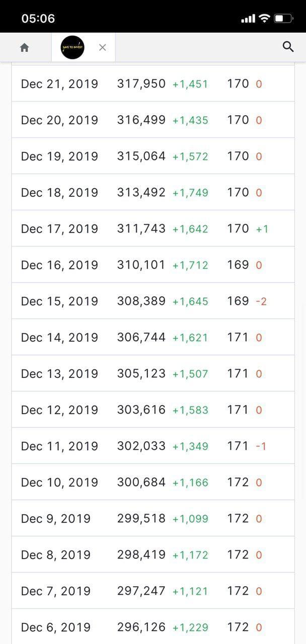Tap the battery indicator icon

click(283, 19)
